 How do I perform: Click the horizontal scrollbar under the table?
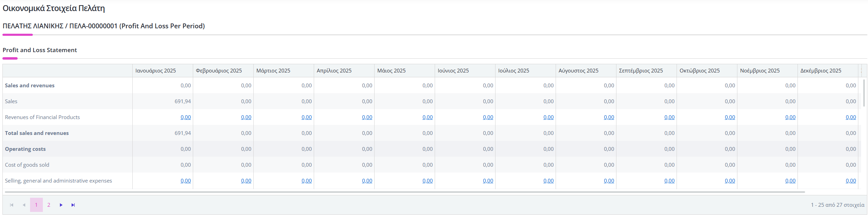(405, 192)
